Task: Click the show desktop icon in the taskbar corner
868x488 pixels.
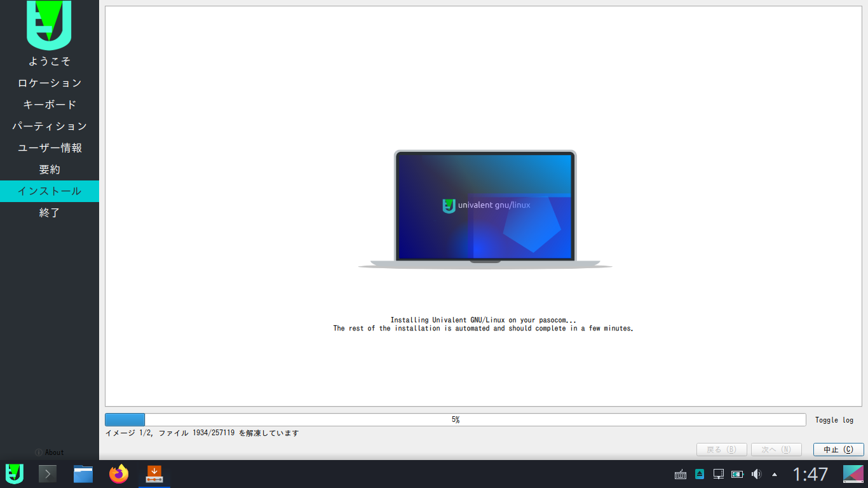Action: pos(853,474)
